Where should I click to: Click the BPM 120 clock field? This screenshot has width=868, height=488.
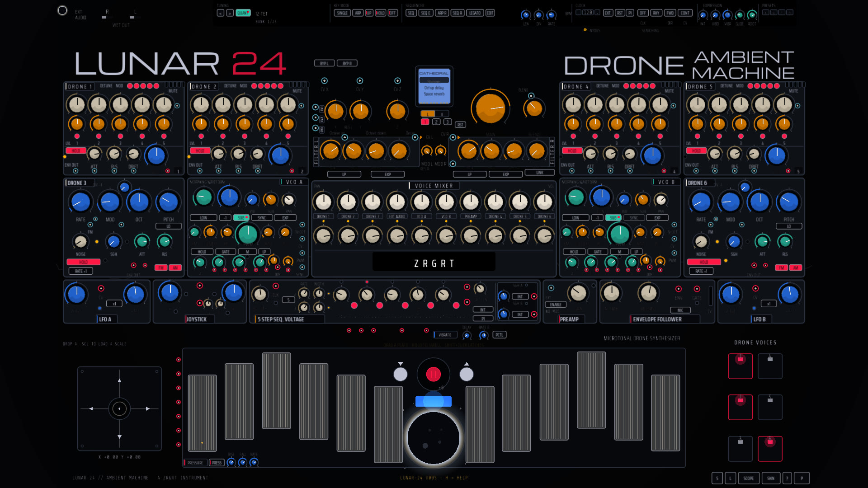pos(588,13)
